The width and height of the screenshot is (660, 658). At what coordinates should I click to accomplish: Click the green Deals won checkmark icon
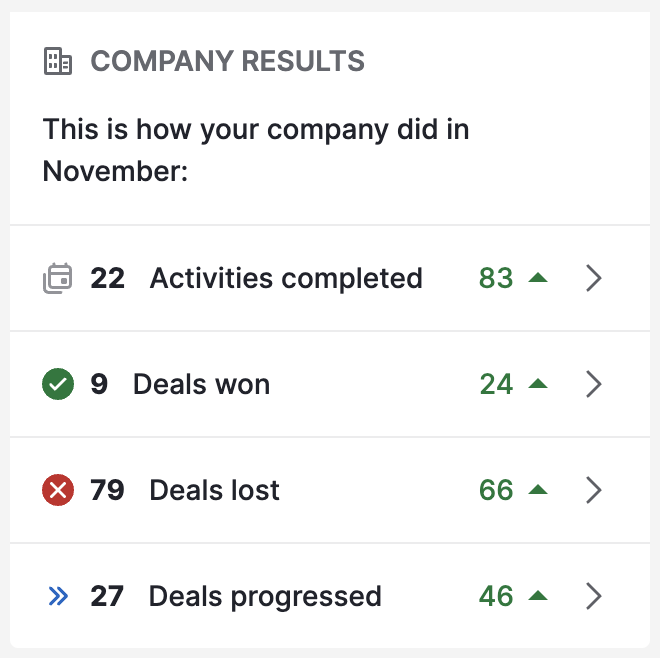pyautogui.click(x=58, y=384)
